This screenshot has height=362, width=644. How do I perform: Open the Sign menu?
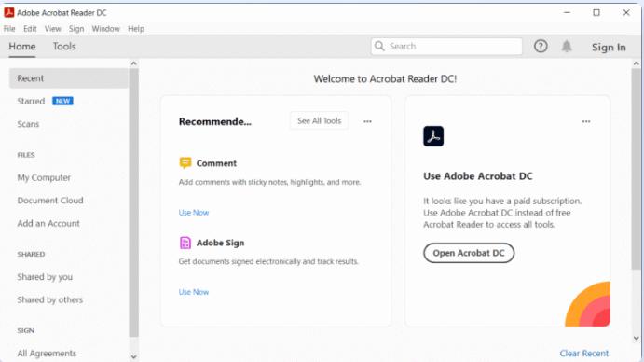pyautogui.click(x=76, y=29)
